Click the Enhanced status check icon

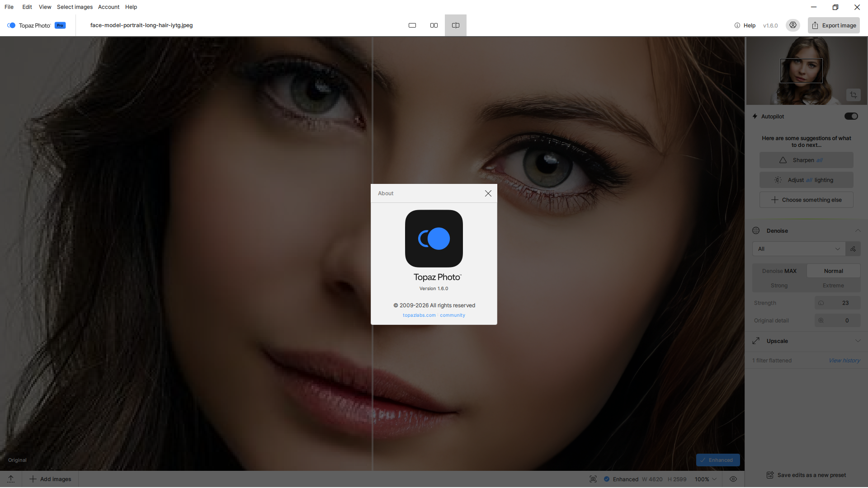tap(607, 479)
